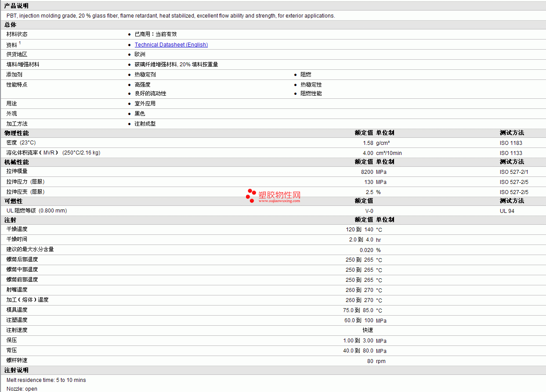Open the Technical Datasheet (English) link
546x392 pixels.
(x=171, y=45)
